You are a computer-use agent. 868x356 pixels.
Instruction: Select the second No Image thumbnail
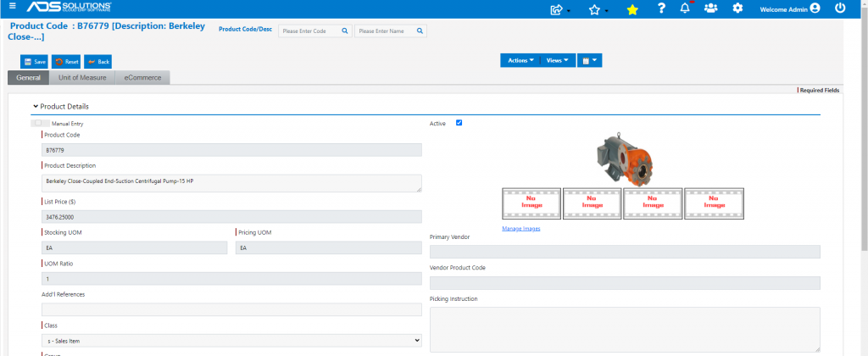(x=593, y=203)
